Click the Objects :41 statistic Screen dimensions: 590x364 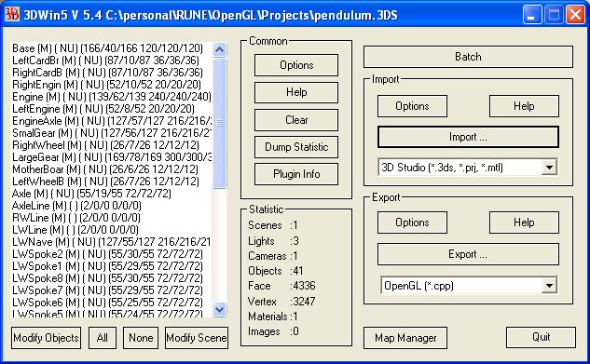pyautogui.click(x=276, y=271)
